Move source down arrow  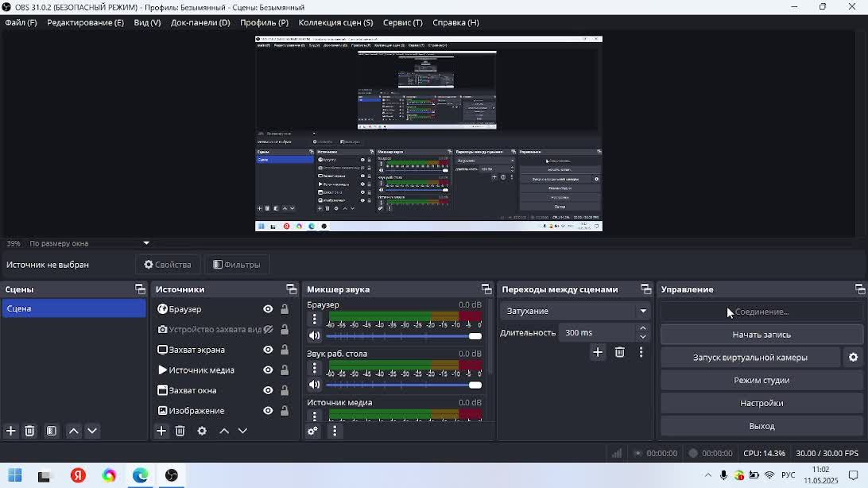point(242,431)
